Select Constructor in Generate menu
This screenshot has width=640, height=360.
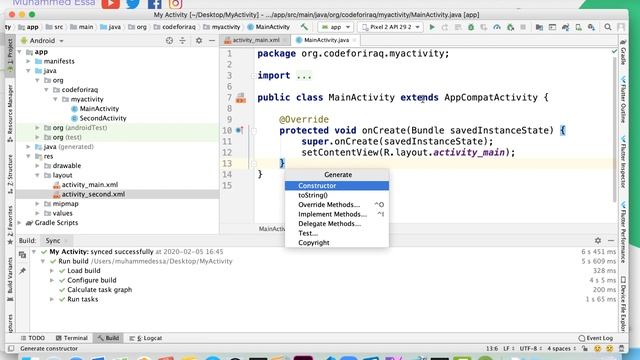337,186
